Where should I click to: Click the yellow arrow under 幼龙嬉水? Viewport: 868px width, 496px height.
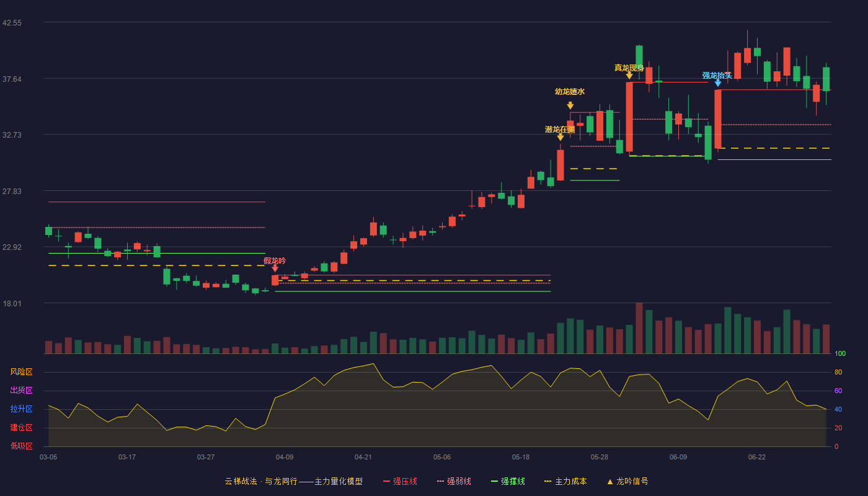coord(570,106)
